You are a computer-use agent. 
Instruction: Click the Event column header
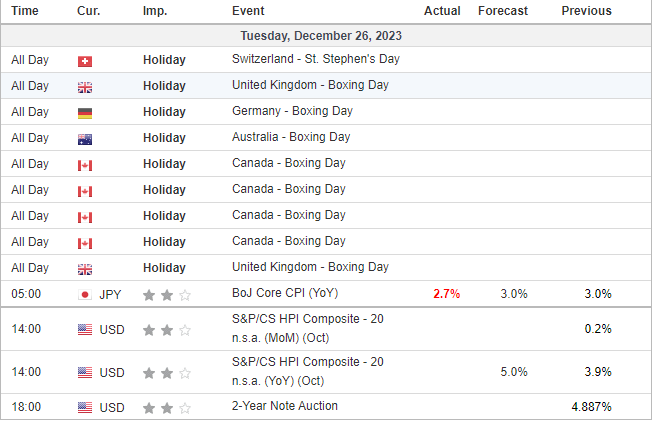point(248,11)
